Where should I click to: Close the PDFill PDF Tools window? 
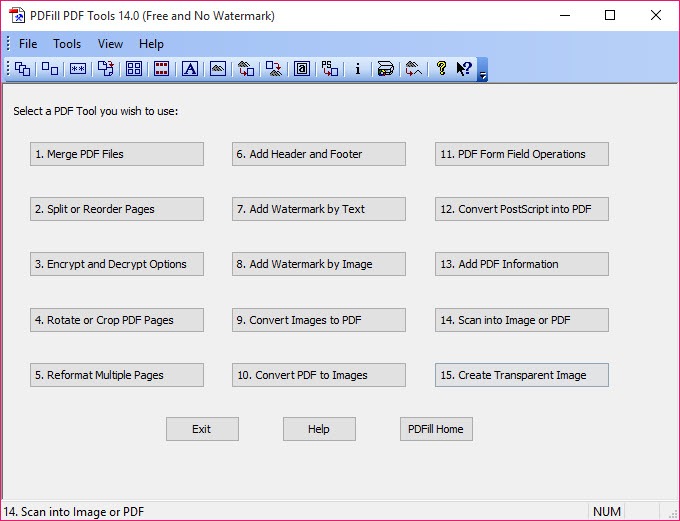656,16
